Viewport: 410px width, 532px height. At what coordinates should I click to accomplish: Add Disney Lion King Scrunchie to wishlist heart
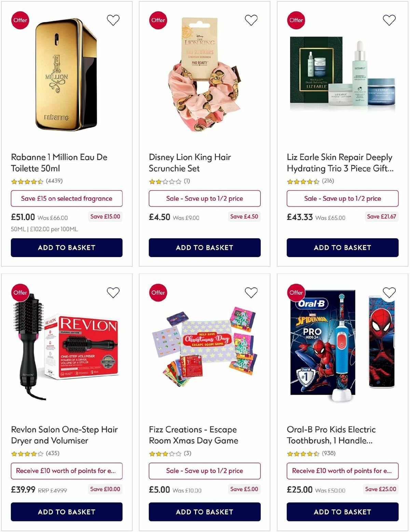251,20
